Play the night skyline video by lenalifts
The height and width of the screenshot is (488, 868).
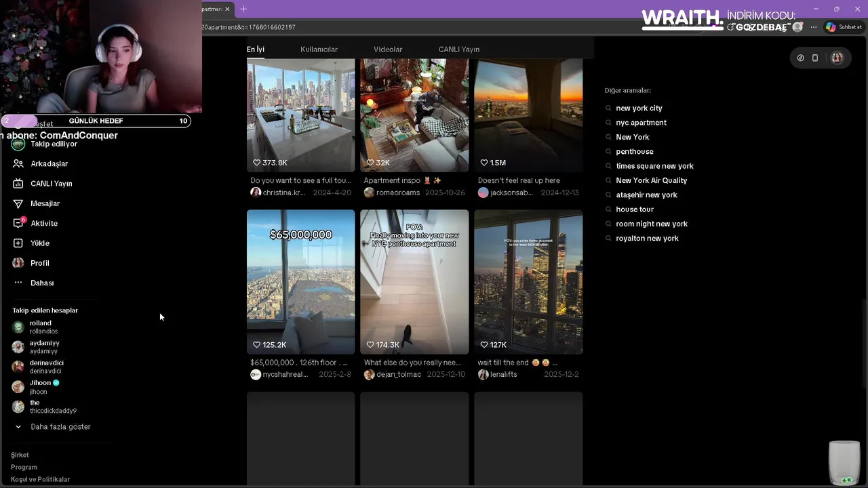point(528,282)
